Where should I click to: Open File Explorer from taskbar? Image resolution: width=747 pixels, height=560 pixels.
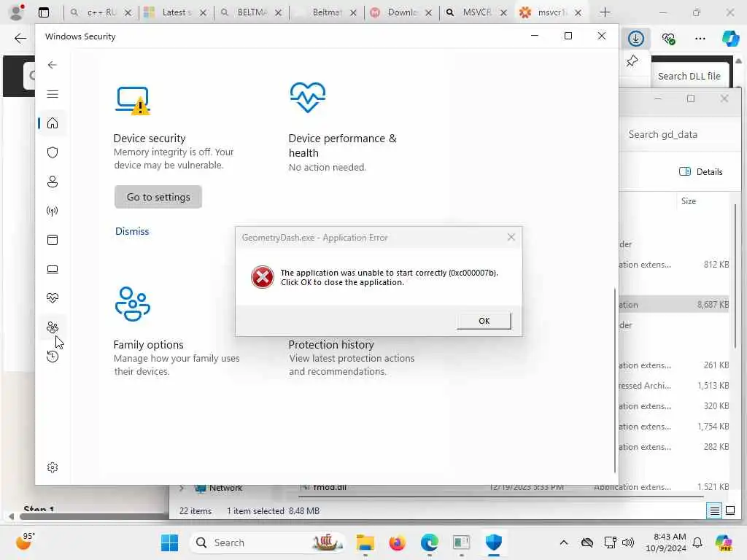click(x=365, y=542)
